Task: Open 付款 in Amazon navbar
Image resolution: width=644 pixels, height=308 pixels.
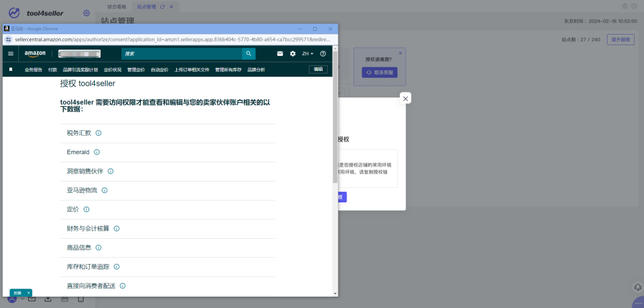Action: tap(53, 70)
